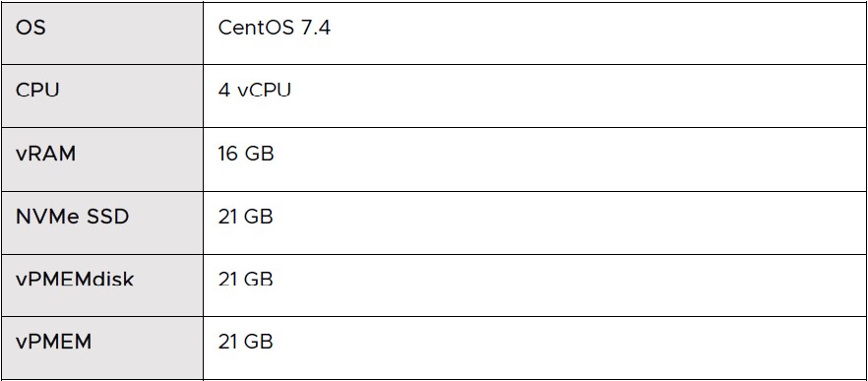The width and height of the screenshot is (868, 381).
Task: Select the 4 vCPU value
Action: coord(255,91)
